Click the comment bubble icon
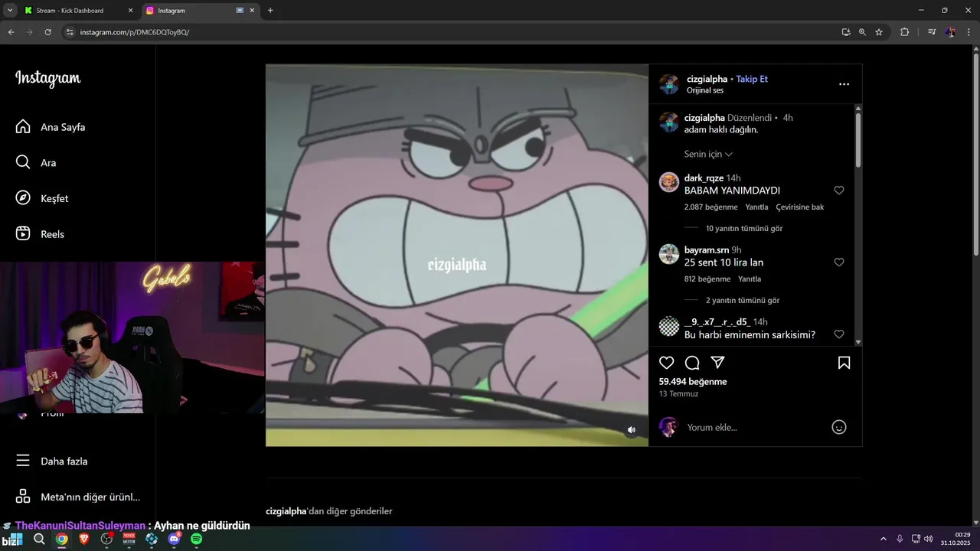The height and width of the screenshot is (551, 980). click(x=692, y=363)
